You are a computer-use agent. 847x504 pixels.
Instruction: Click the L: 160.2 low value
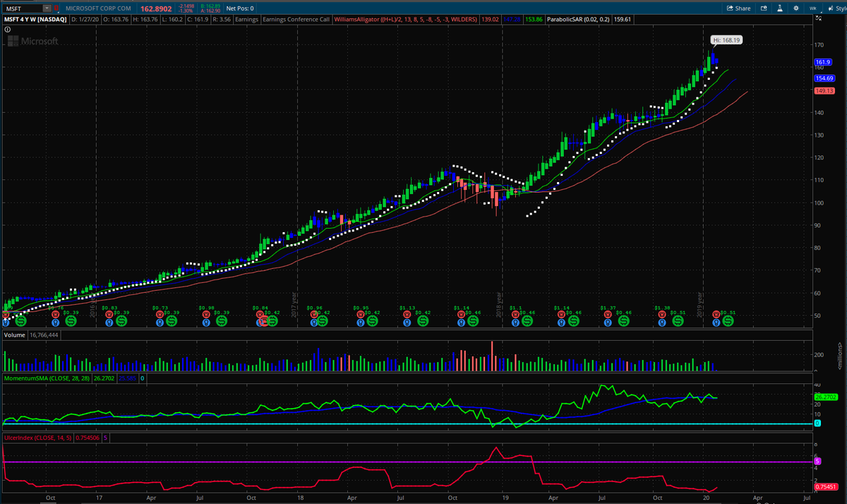pyautogui.click(x=171, y=19)
